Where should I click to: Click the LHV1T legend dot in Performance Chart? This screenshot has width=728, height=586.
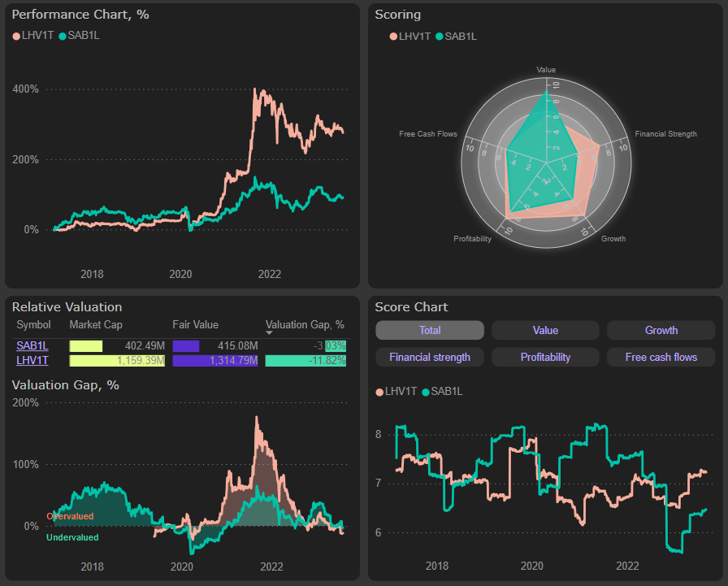tap(16, 36)
